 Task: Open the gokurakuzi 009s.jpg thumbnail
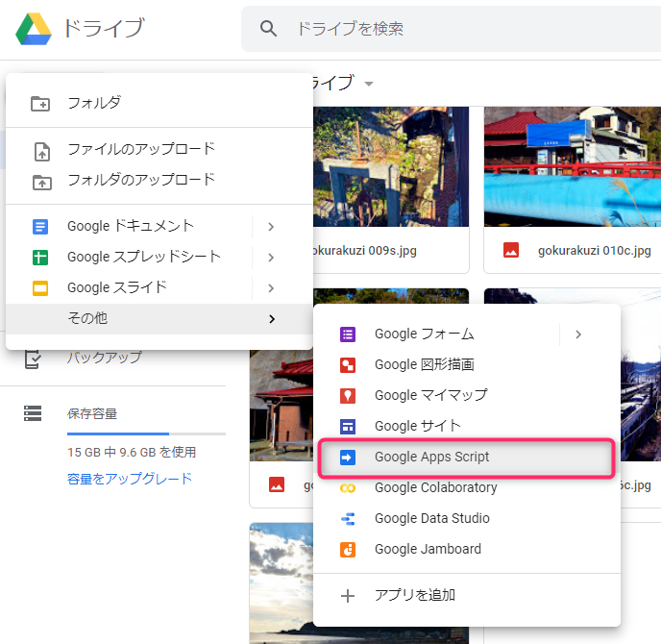(x=391, y=166)
